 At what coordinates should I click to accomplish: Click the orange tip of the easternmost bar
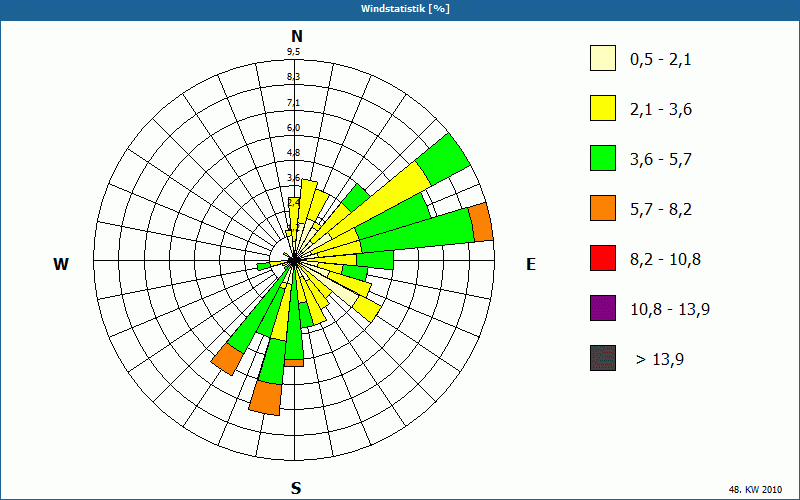click(481, 222)
